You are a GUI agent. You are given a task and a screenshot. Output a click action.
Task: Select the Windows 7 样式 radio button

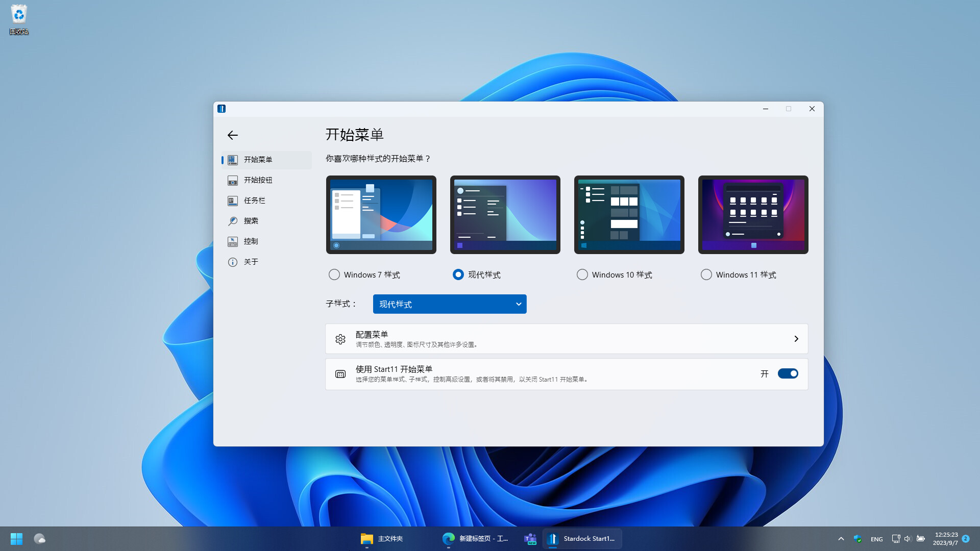tap(334, 275)
